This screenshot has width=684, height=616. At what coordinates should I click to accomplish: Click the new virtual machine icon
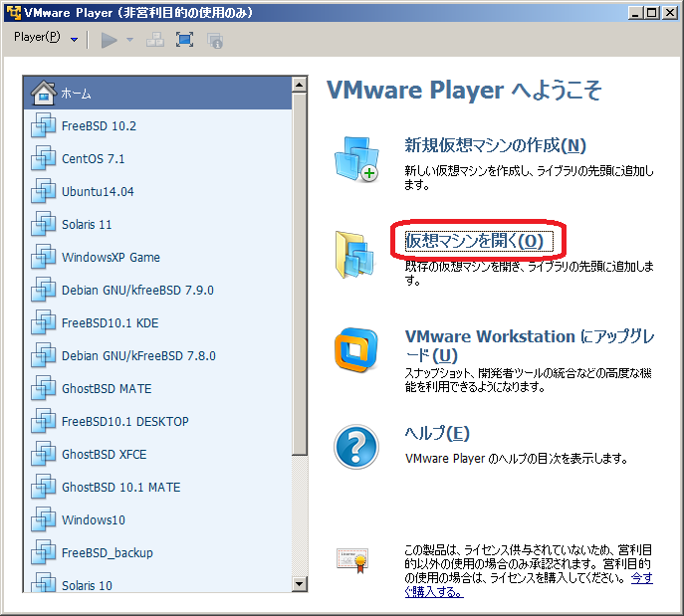point(356,159)
